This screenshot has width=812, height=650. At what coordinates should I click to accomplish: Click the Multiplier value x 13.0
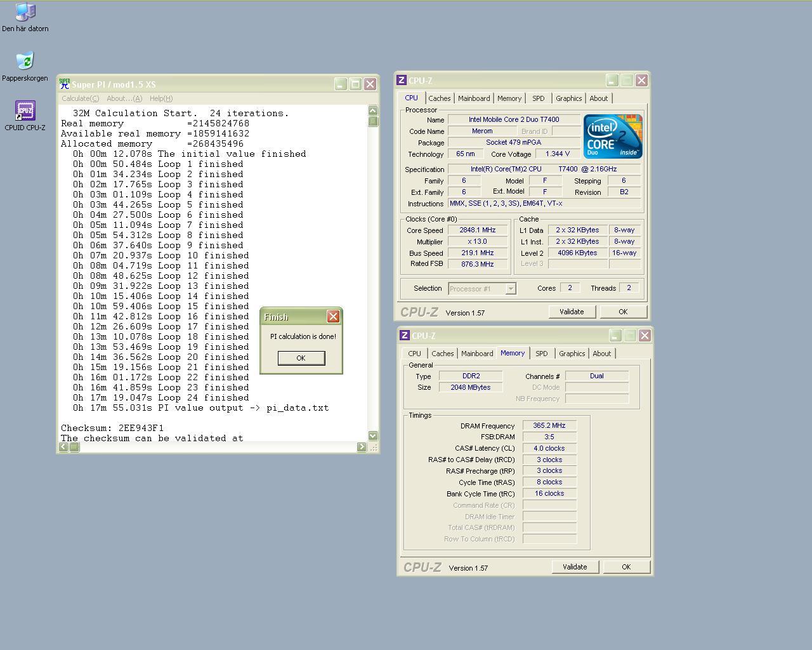pyautogui.click(x=477, y=241)
